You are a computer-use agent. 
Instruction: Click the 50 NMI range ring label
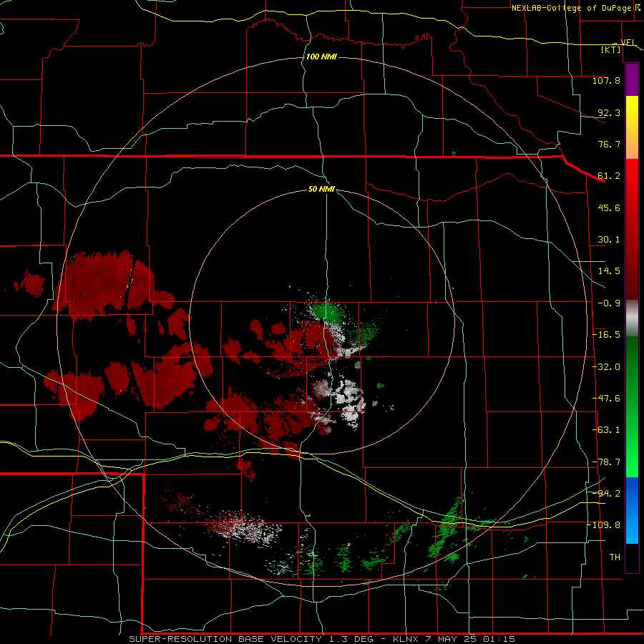point(321,190)
